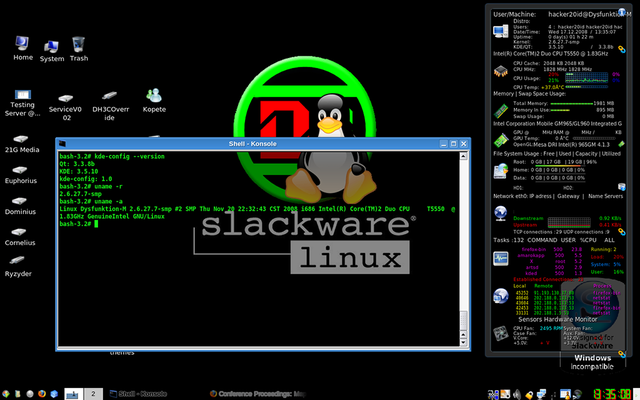Click the 'amarokapp' row in Tasks list
The image size is (640, 400).
click(550, 256)
